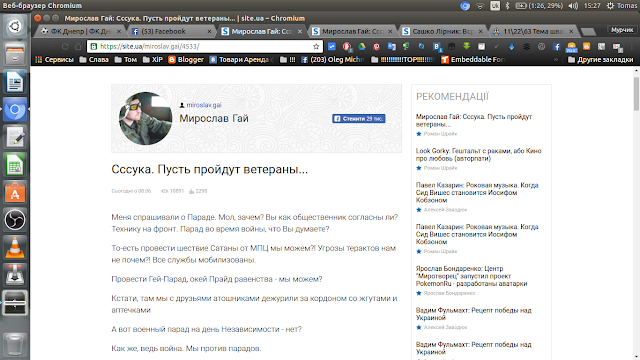Go to the browser home page
This screenshot has height=360, width=640.
click(78, 47)
